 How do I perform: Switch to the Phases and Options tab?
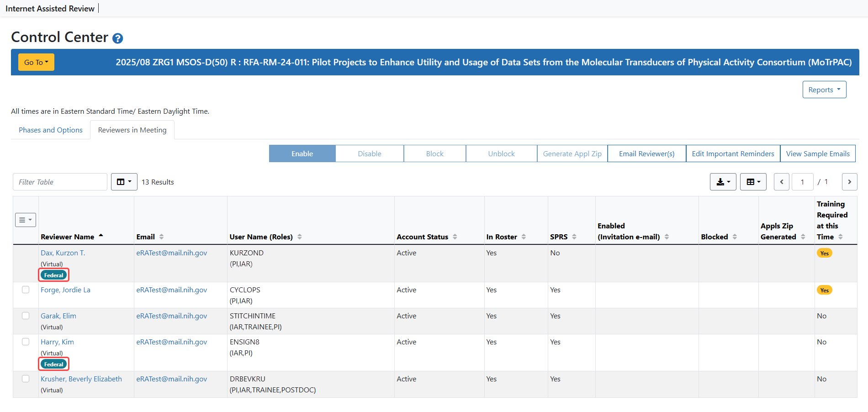(x=50, y=130)
